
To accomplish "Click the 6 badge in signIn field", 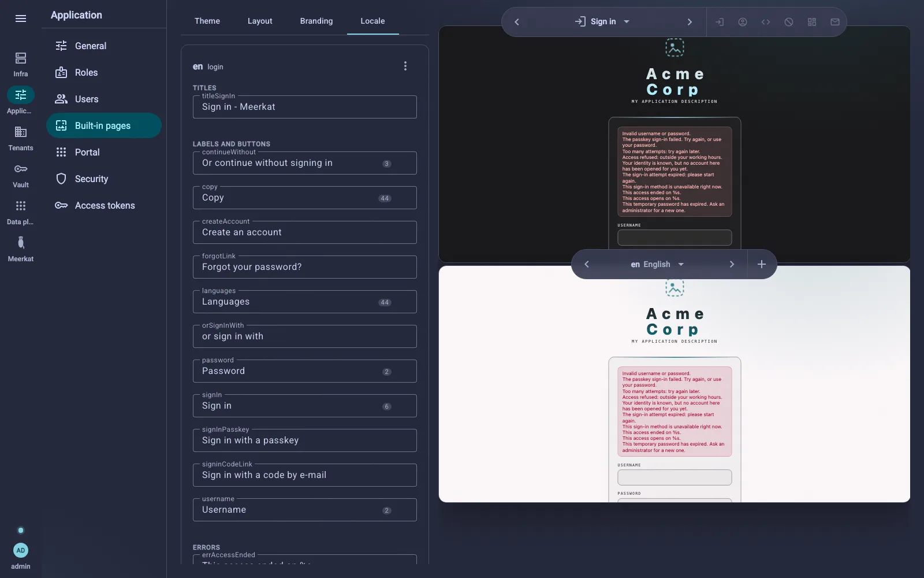I will (387, 406).
